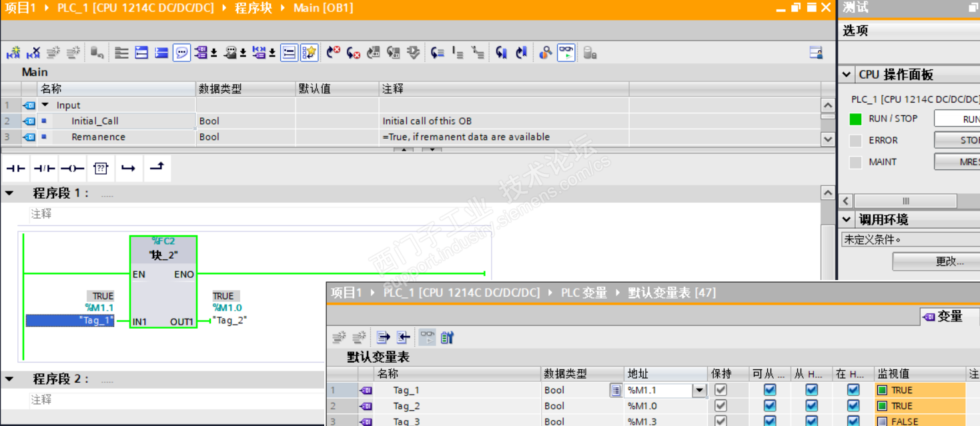Toggle Tag_1 accessible from HMI checkbox
The width and height of the screenshot is (980, 426).
770,390
